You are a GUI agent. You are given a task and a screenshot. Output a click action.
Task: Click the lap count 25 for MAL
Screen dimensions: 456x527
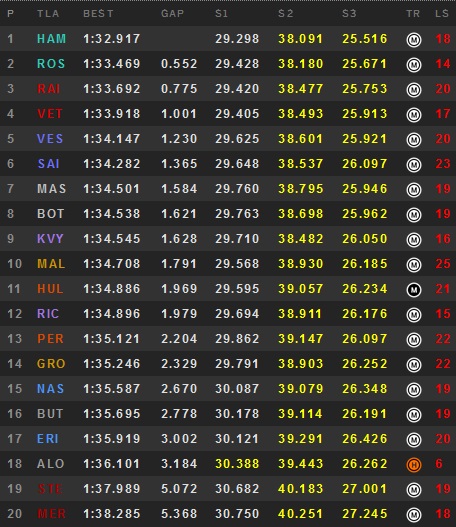[443, 264]
